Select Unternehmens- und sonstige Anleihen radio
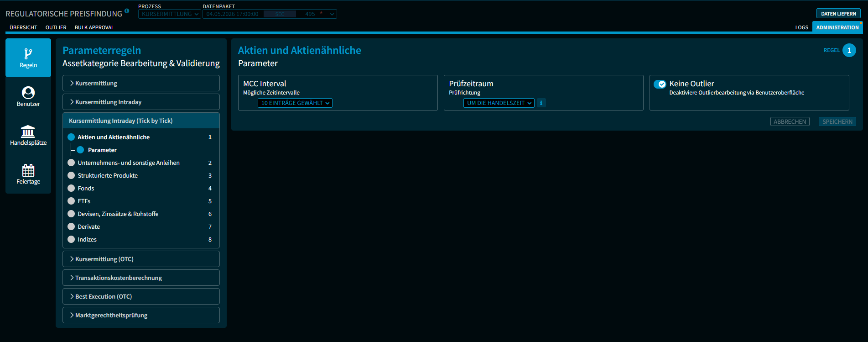Viewport: 868px width, 342px height. pos(71,163)
